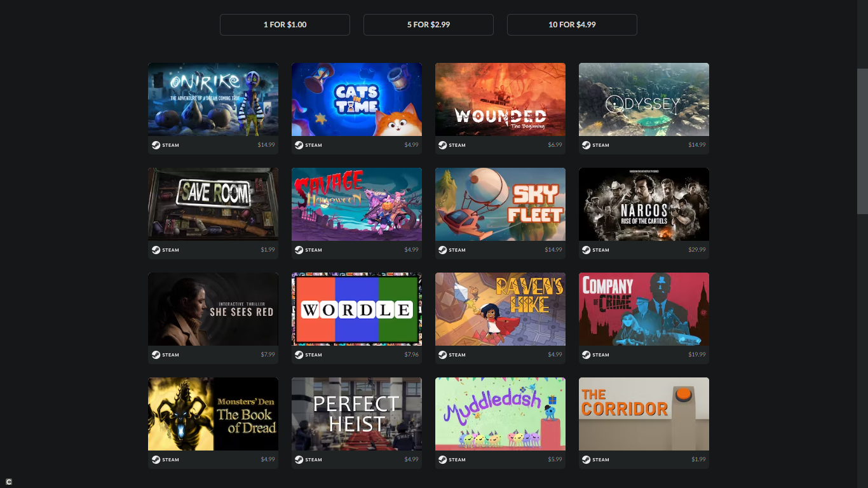Click the Steam icon under Savage Halloween
Viewport: 868px width, 488px height.
click(x=299, y=250)
